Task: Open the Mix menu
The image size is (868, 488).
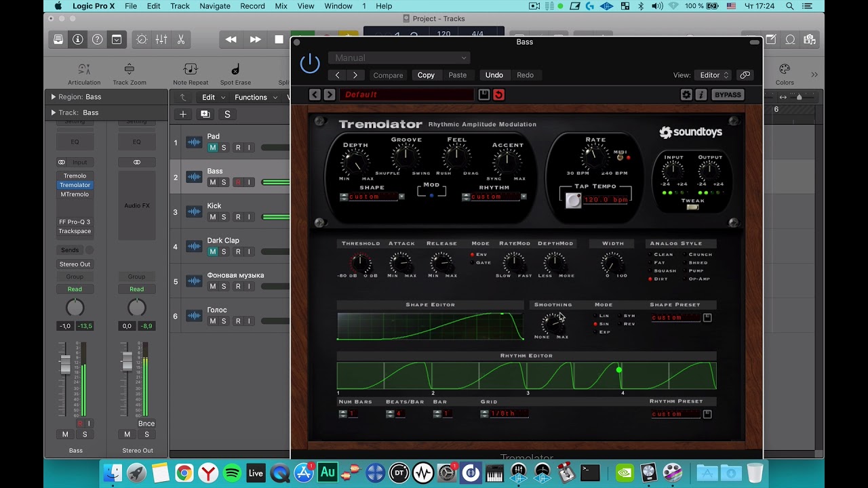Action: click(281, 6)
